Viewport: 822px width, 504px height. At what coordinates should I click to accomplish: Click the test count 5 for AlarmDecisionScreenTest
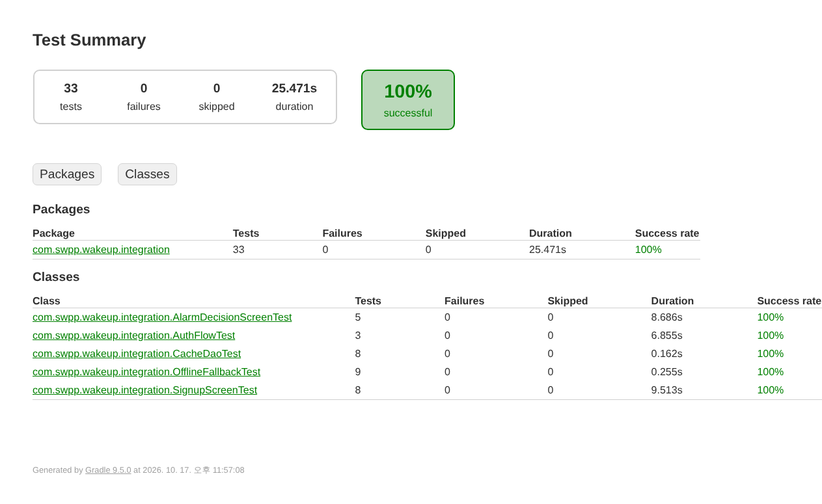(358, 317)
